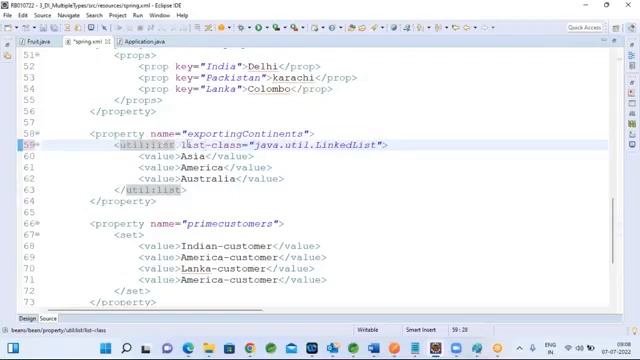
Task: Click the editor vertical scrollbar thumb
Action: tap(613, 231)
